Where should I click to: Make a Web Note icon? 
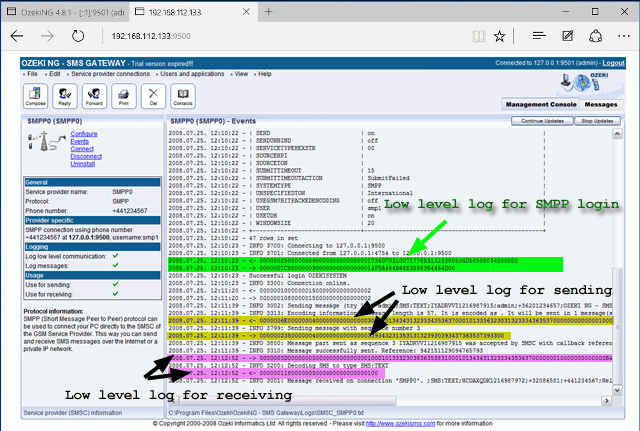pyautogui.click(x=567, y=36)
